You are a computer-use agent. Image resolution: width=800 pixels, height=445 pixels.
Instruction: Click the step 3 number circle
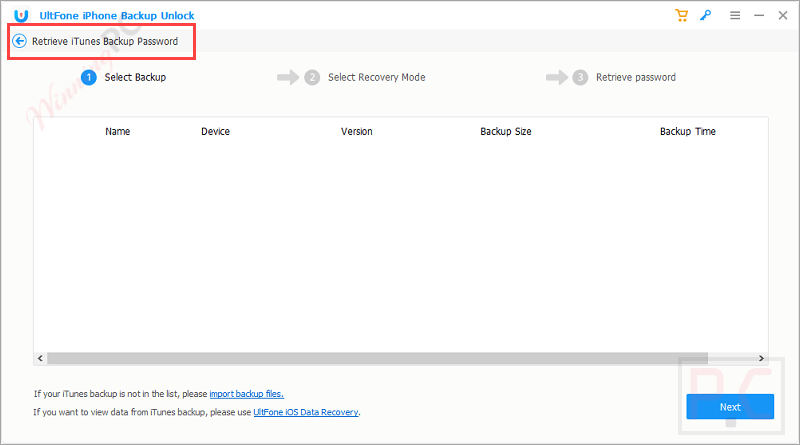pos(580,78)
